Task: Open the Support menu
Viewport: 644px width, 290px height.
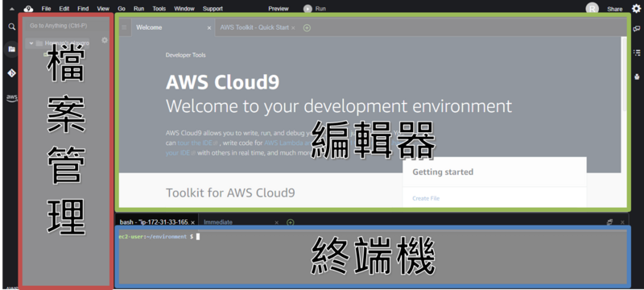Action: click(x=213, y=9)
